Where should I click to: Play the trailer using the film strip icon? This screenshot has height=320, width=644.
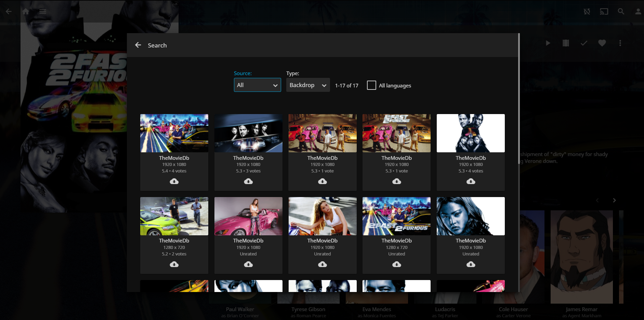point(566,43)
